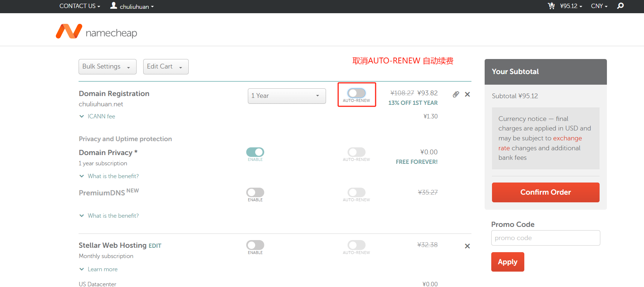
Task: Open the CNY currency dropdown
Action: point(599,6)
